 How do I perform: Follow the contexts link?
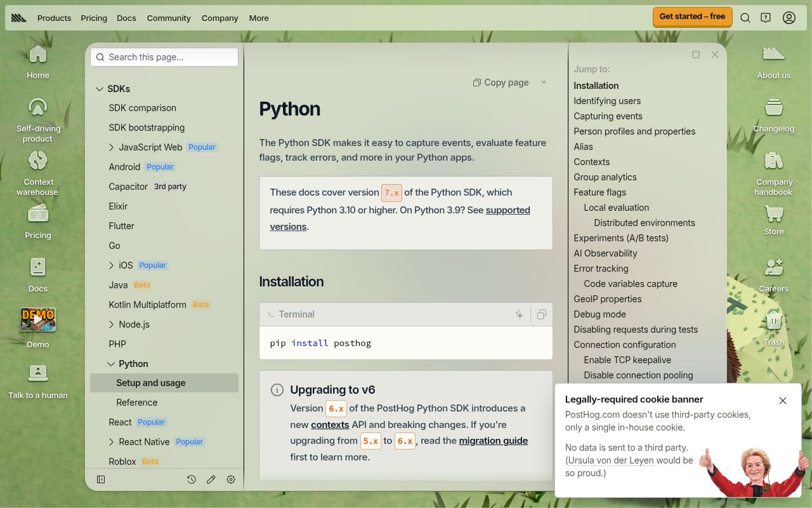pyautogui.click(x=330, y=424)
